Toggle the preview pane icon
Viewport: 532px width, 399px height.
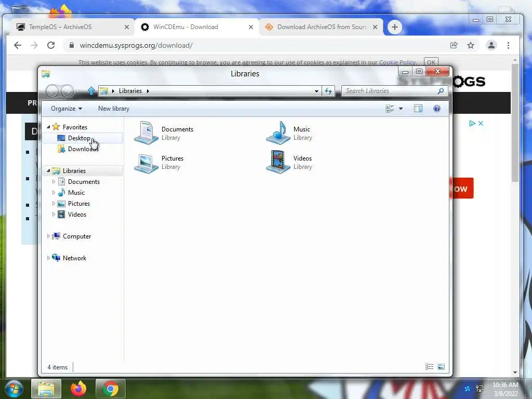pos(418,109)
